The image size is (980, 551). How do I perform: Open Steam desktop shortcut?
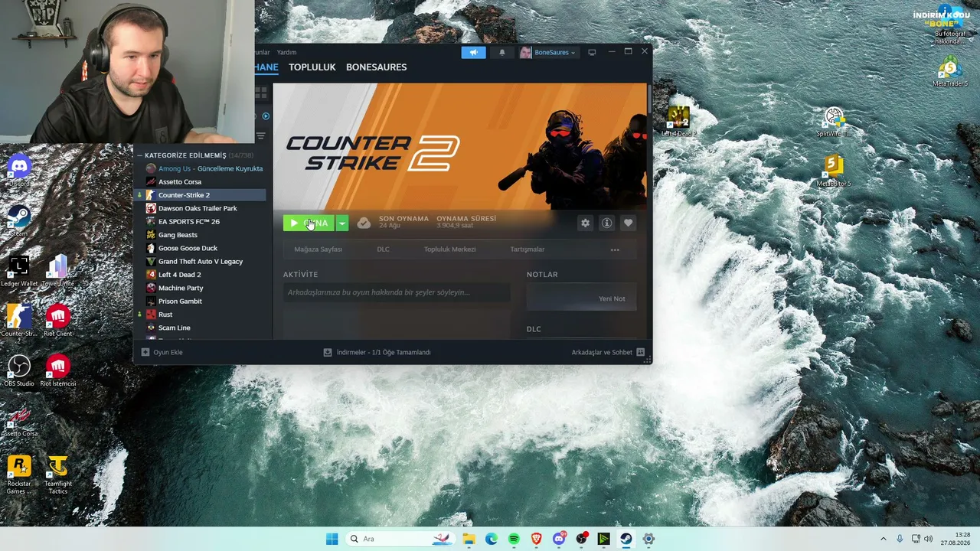click(19, 220)
